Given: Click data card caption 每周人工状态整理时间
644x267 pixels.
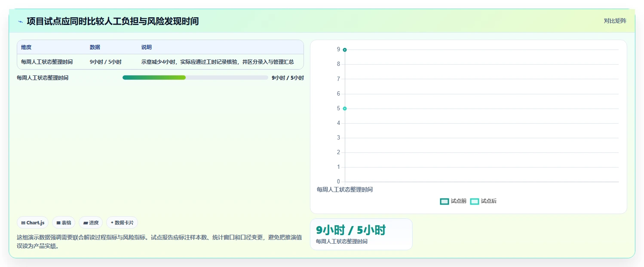Looking at the screenshot, I should click(341, 242).
